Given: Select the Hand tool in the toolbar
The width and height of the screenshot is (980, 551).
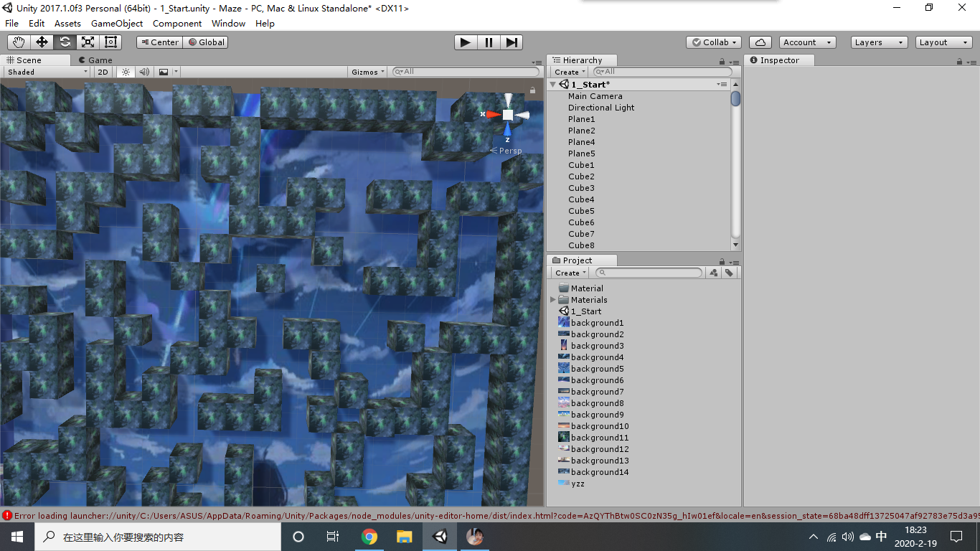Looking at the screenshot, I should (18, 42).
